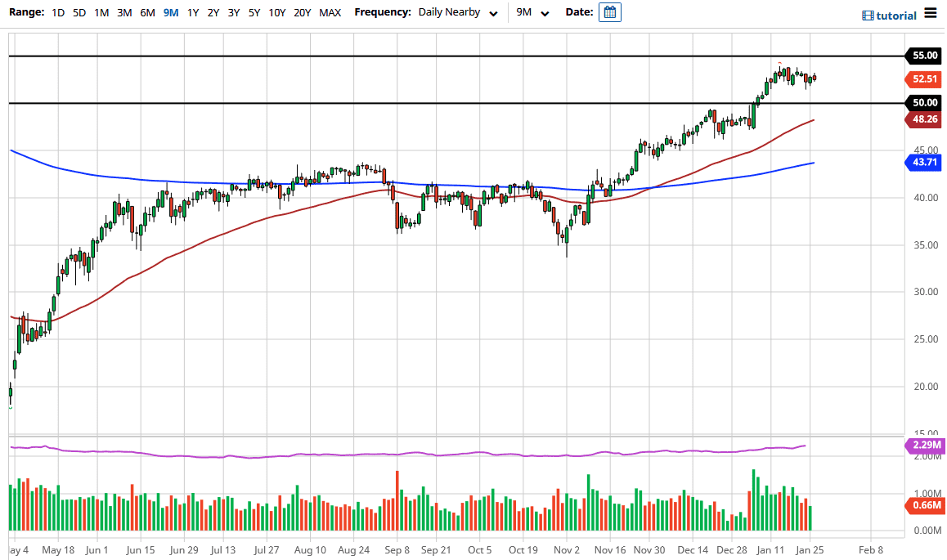Image resolution: width=947 pixels, height=560 pixels.
Task: Select the 10Y range option
Action: click(x=276, y=12)
